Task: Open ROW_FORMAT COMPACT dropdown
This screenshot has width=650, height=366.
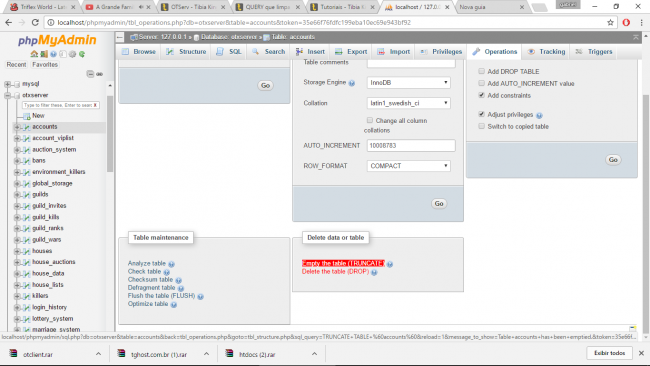Action: click(408, 166)
